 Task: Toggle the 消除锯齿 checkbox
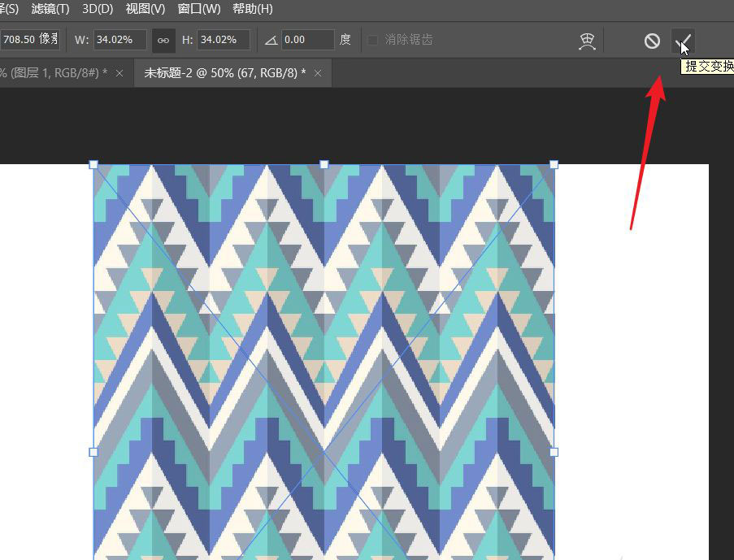tap(373, 40)
